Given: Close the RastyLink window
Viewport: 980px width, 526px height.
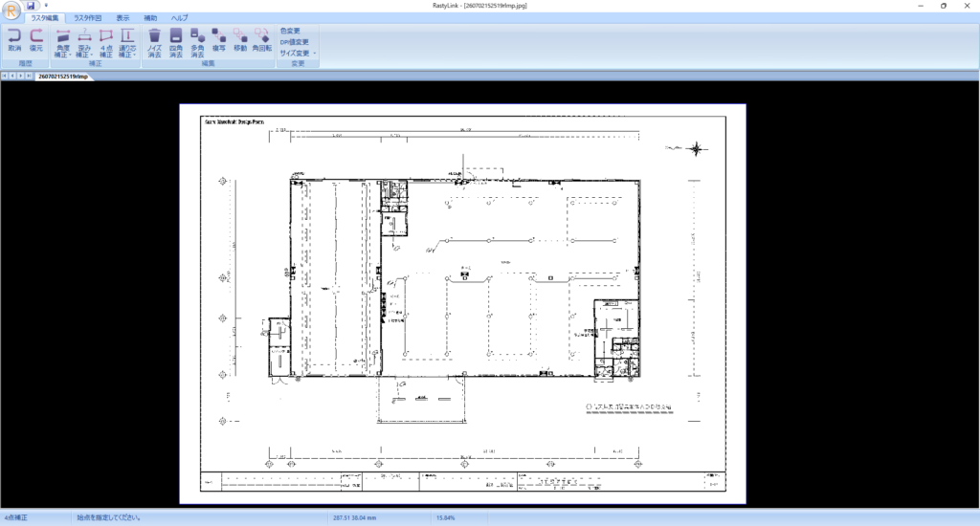Looking at the screenshot, I should point(967,6).
